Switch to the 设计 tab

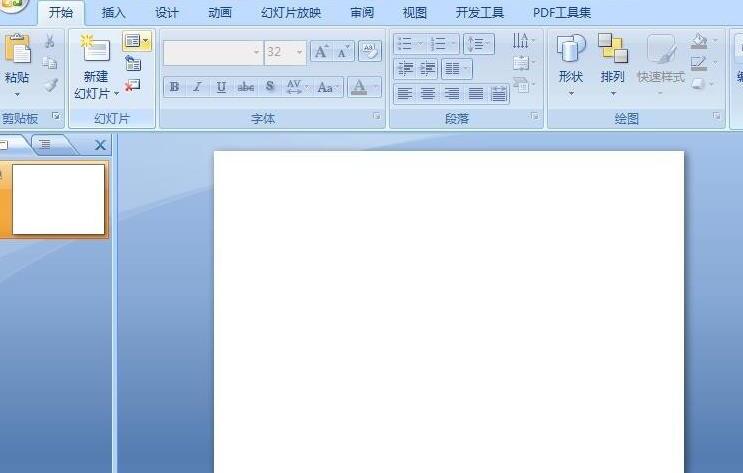tap(167, 13)
